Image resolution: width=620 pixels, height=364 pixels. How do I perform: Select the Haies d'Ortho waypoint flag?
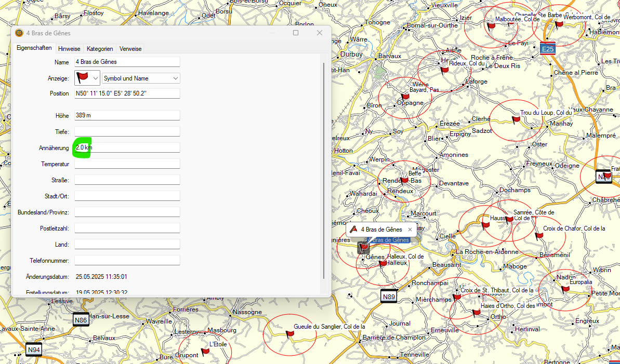[x=476, y=312]
